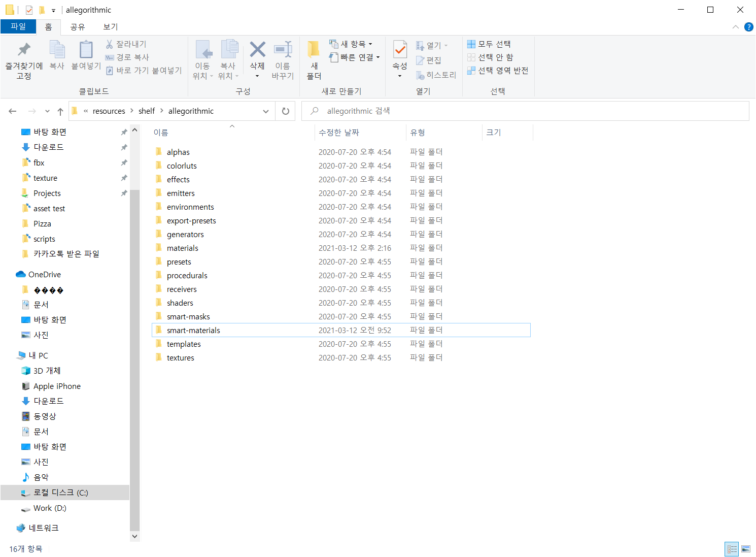This screenshot has width=756, height=557.
Task: Click navigation pane scrollbar down arrow
Action: (x=134, y=536)
